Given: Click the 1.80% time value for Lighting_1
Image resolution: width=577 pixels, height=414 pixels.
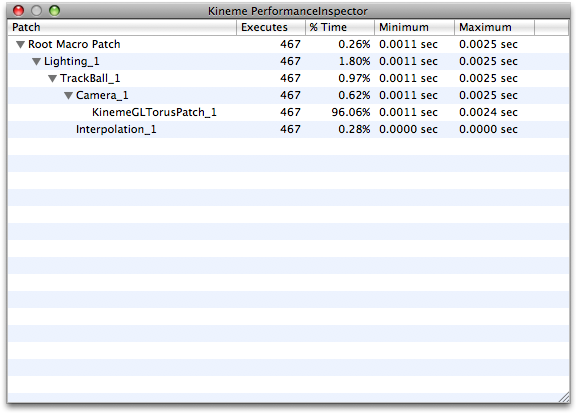Looking at the screenshot, I should 354,61.
